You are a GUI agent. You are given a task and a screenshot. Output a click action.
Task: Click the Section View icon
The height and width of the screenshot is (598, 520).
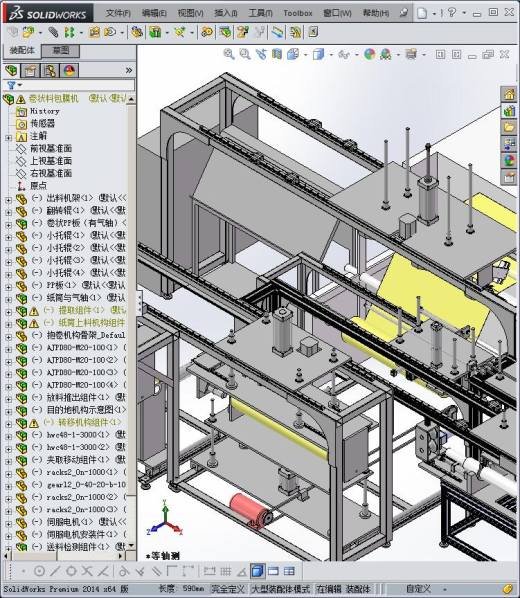[277, 54]
